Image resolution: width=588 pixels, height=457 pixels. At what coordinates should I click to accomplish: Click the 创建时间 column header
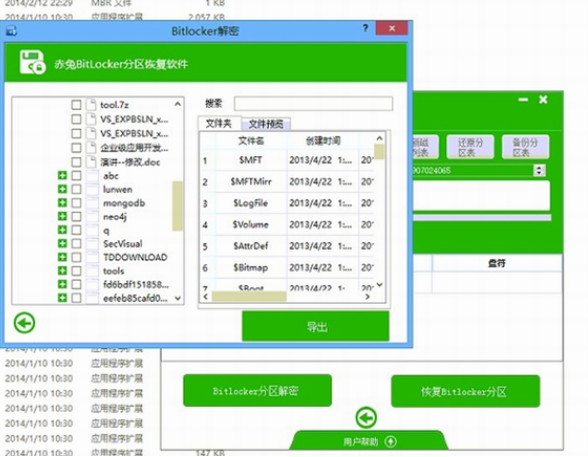pyautogui.click(x=322, y=141)
